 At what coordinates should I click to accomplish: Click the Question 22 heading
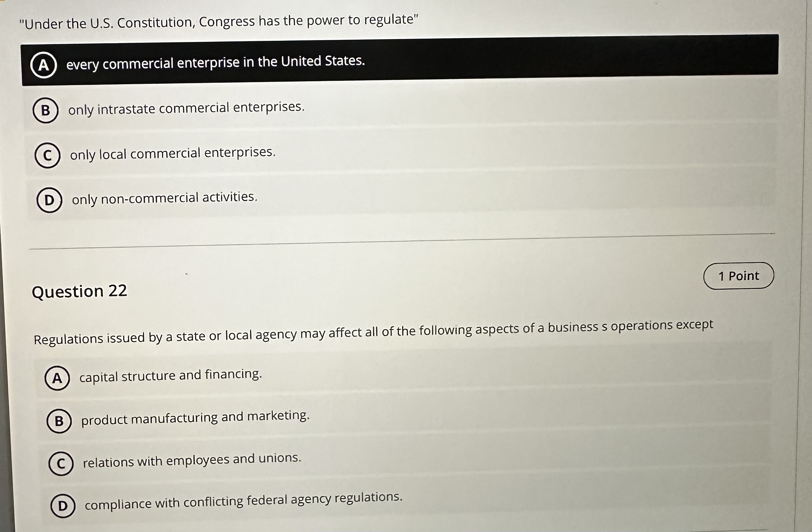[79, 291]
